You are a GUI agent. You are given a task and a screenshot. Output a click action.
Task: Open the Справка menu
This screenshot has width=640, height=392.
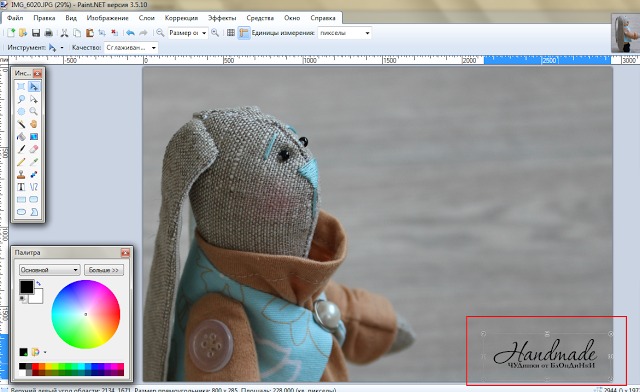(323, 18)
